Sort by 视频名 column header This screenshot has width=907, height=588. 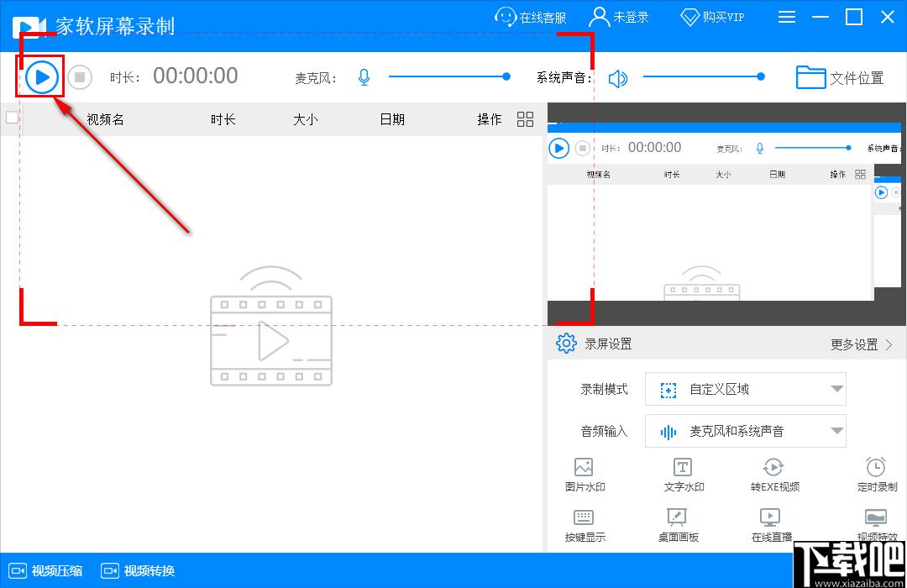click(x=105, y=119)
